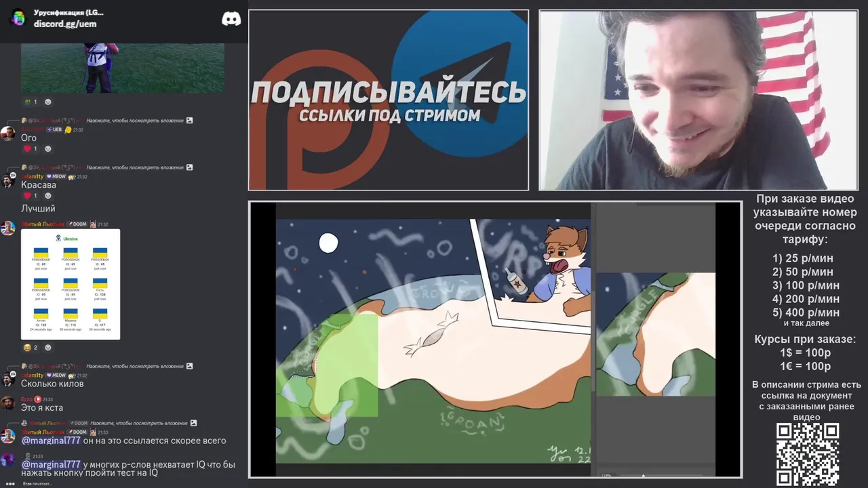Click the 1$ = 100р rate text
Screen dimensions: 868x488
tap(805, 353)
